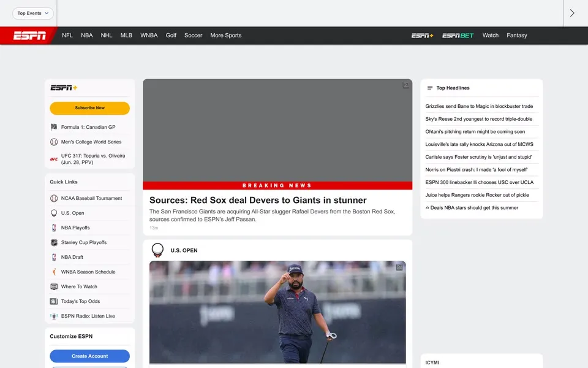Open ESPN Radio: Listen Live link

[88, 316]
